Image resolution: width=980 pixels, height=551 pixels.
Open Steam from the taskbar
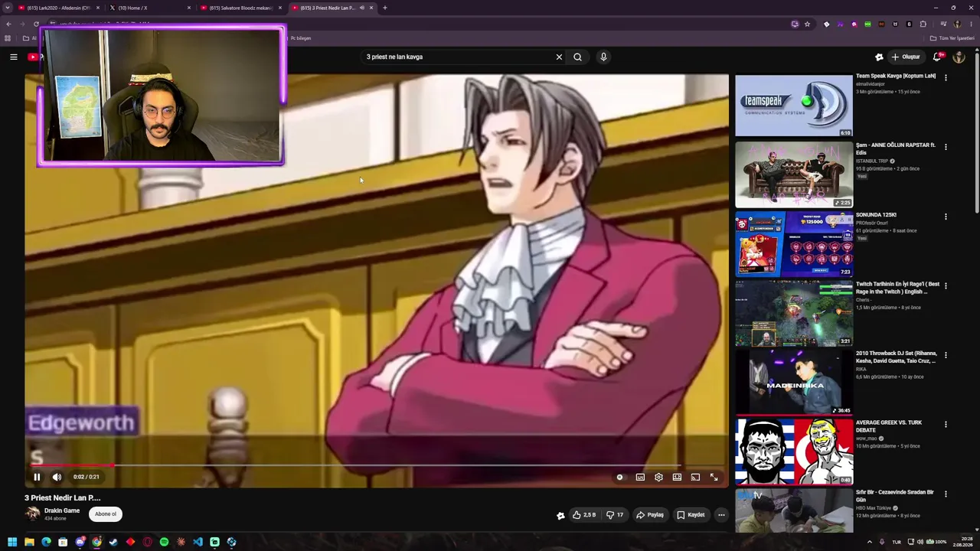coord(113,542)
